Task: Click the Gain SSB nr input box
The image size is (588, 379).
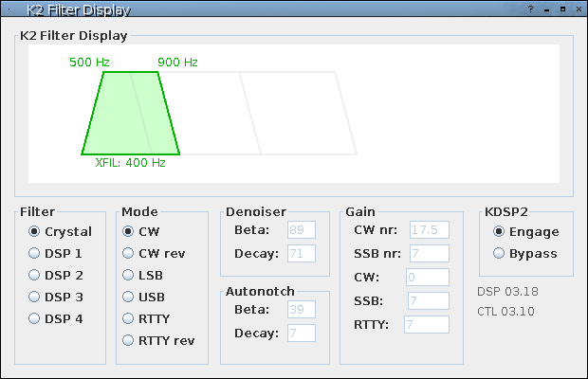Action: (429, 253)
